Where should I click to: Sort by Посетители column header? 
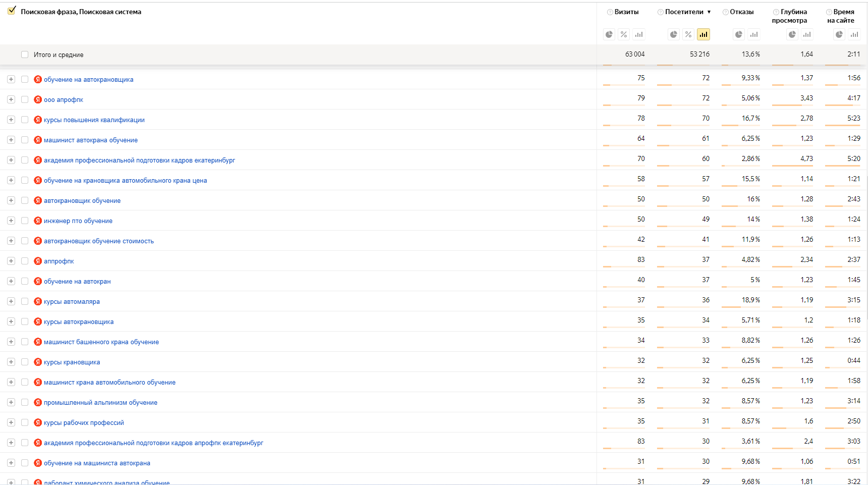point(684,12)
